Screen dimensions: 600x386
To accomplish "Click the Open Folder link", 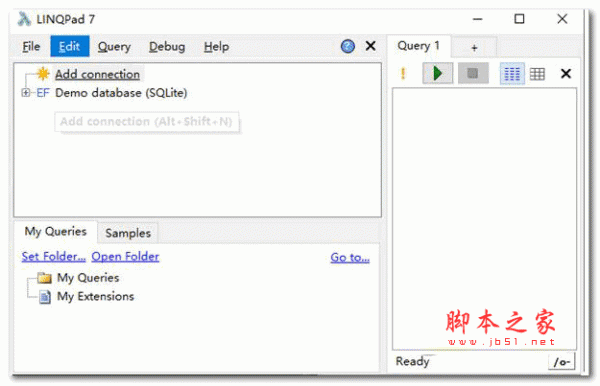I will (125, 257).
